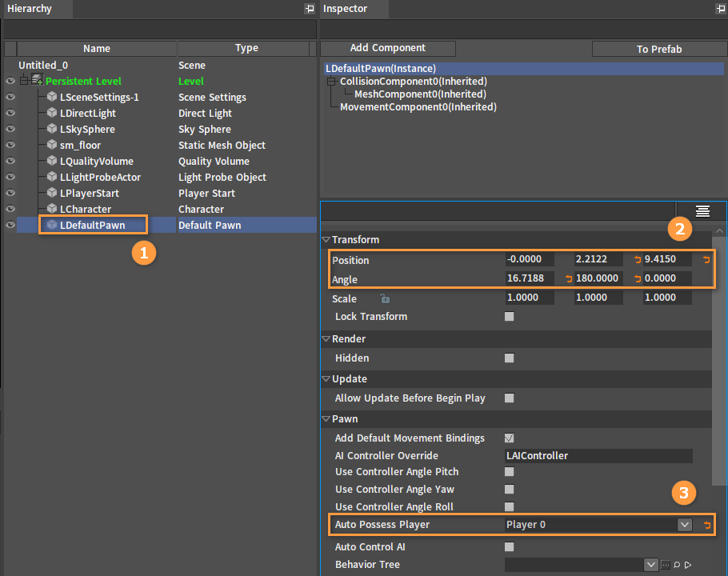Open the Behavior Tree dropdown
The width and height of the screenshot is (728, 576).
pyautogui.click(x=651, y=565)
